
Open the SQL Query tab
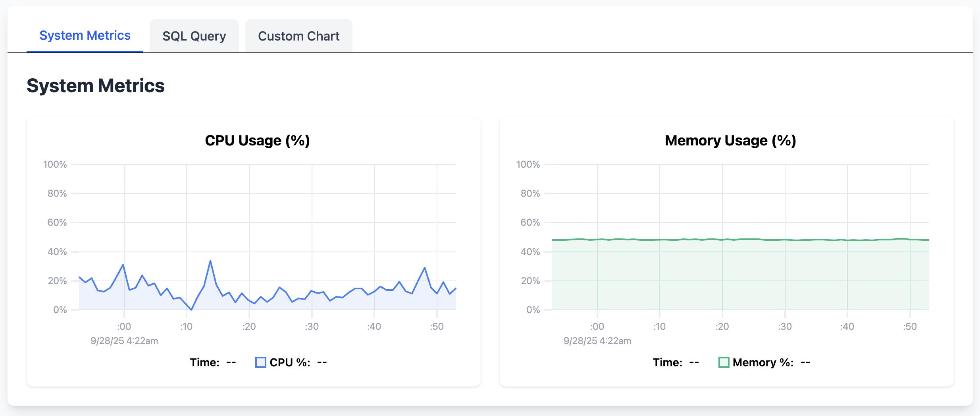pyautogui.click(x=194, y=36)
